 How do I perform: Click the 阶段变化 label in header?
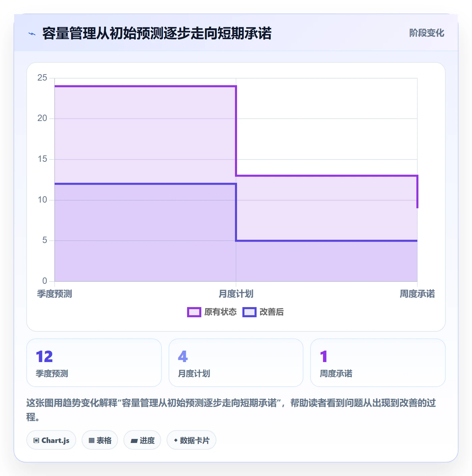click(x=426, y=33)
